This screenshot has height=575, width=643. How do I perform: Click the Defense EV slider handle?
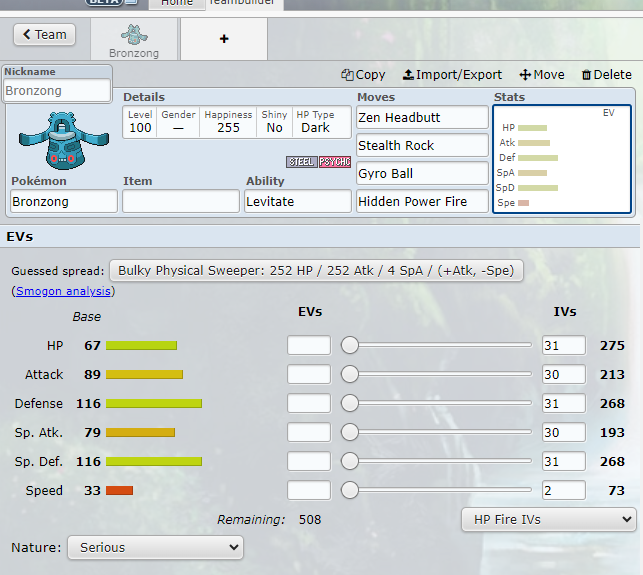coord(350,403)
